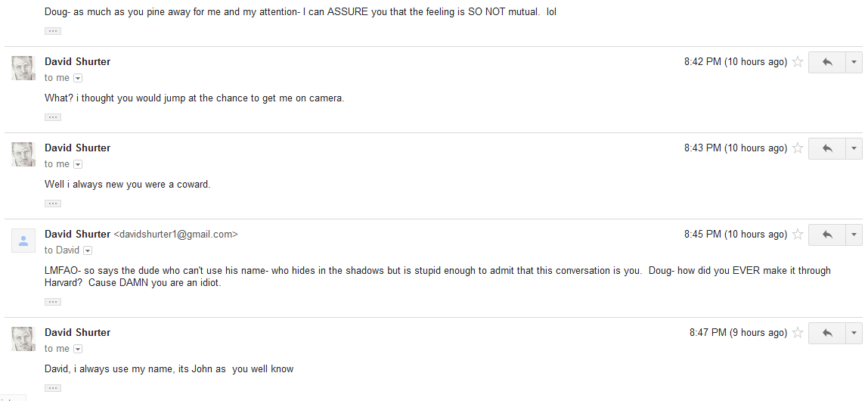Open more options for 8:45 PM message
Viewport: 868px width, 401px height.
854,235
